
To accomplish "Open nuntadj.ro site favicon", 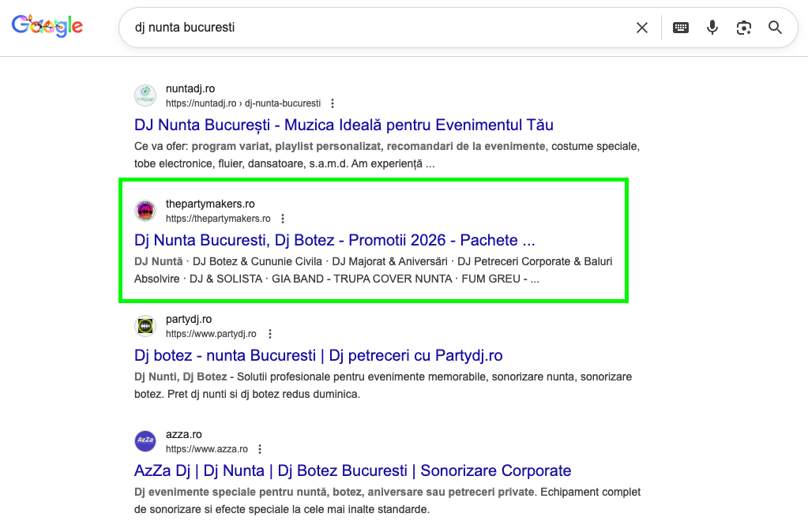I will [145, 96].
